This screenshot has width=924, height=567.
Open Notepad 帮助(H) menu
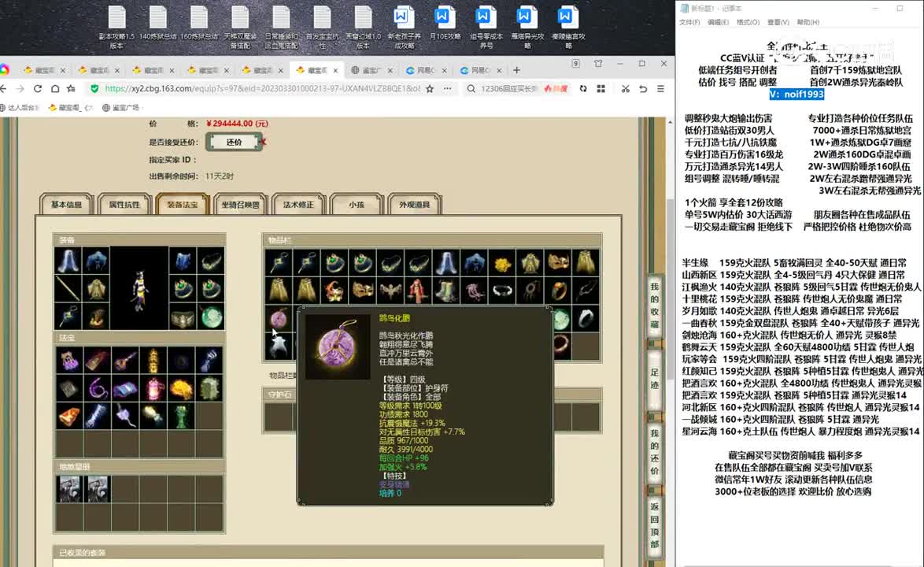808,22
